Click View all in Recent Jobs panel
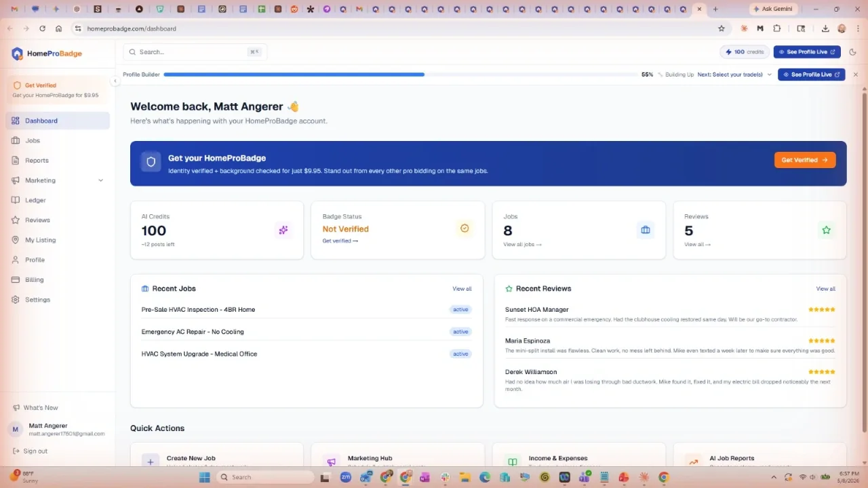Viewport: 868px width, 488px height. pyautogui.click(x=462, y=289)
